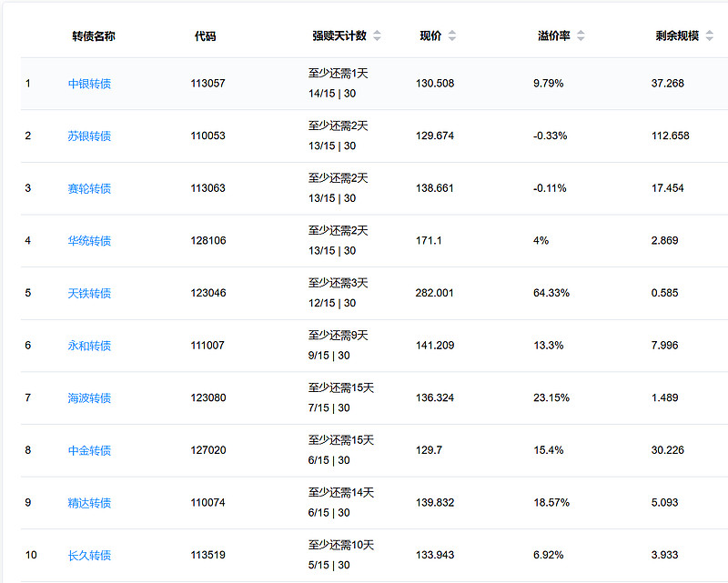The height and width of the screenshot is (583, 728).
Task: Click 7/15 | 30 in 海波转债 row
Action: (329, 408)
